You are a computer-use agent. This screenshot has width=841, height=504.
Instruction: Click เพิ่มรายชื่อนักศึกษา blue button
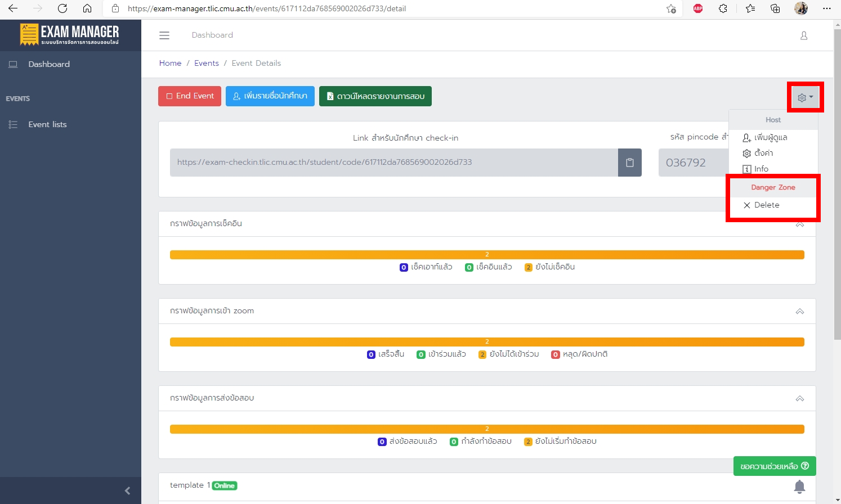coord(270,96)
